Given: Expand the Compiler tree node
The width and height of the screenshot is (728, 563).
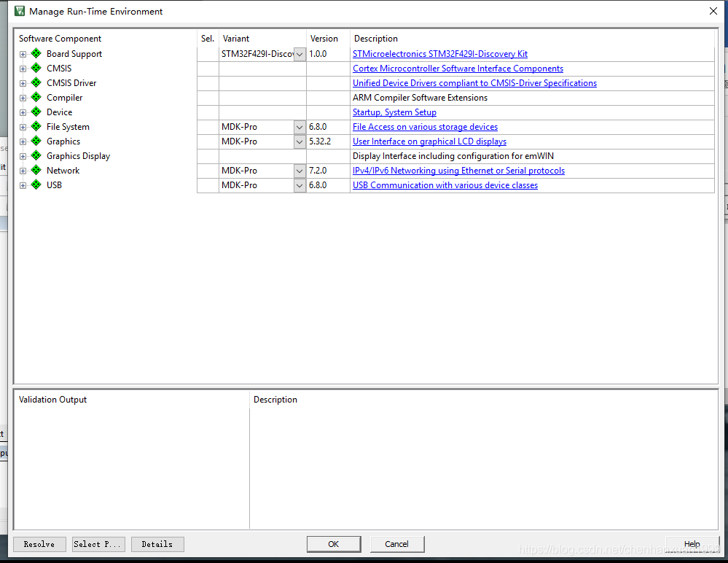Looking at the screenshot, I should click(x=23, y=98).
